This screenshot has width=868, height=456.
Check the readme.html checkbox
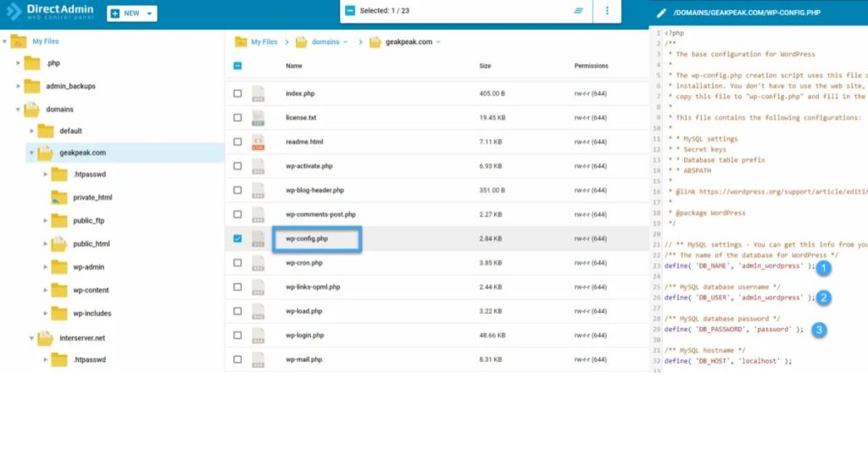(x=237, y=142)
